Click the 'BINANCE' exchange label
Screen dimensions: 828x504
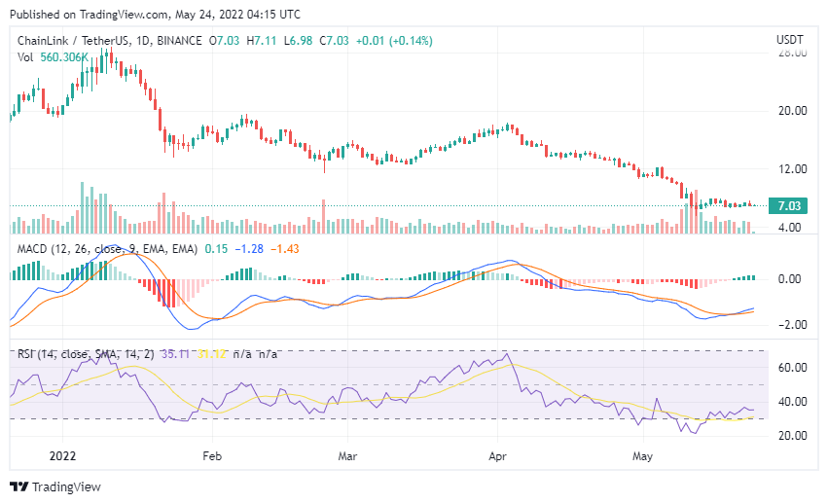click(179, 41)
